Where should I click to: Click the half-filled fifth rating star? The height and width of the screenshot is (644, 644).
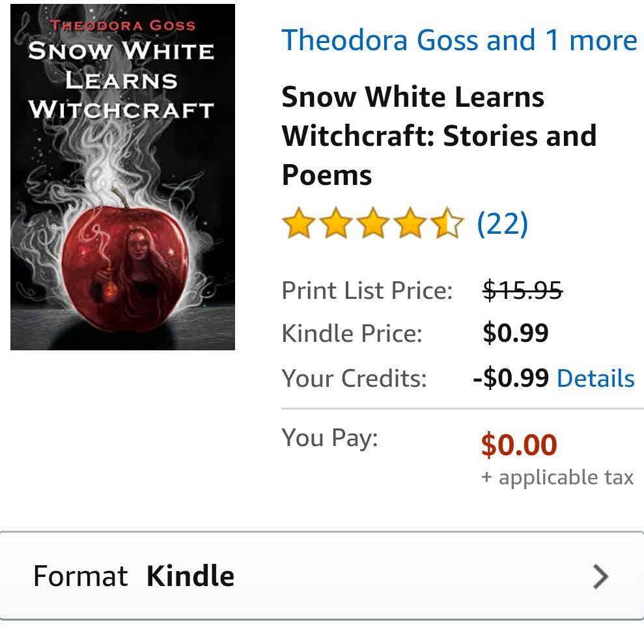(x=447, y=223)
